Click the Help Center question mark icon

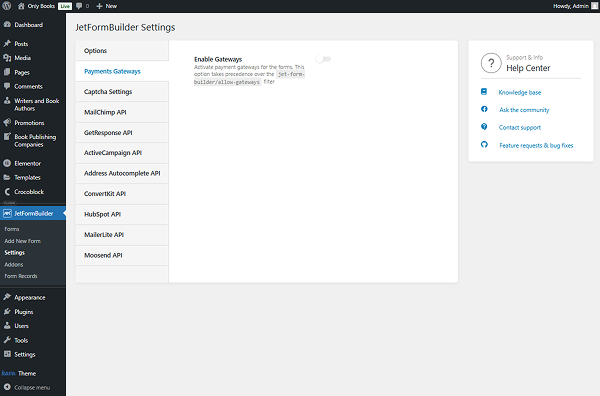pyautogui.click(x=491, y=63)
